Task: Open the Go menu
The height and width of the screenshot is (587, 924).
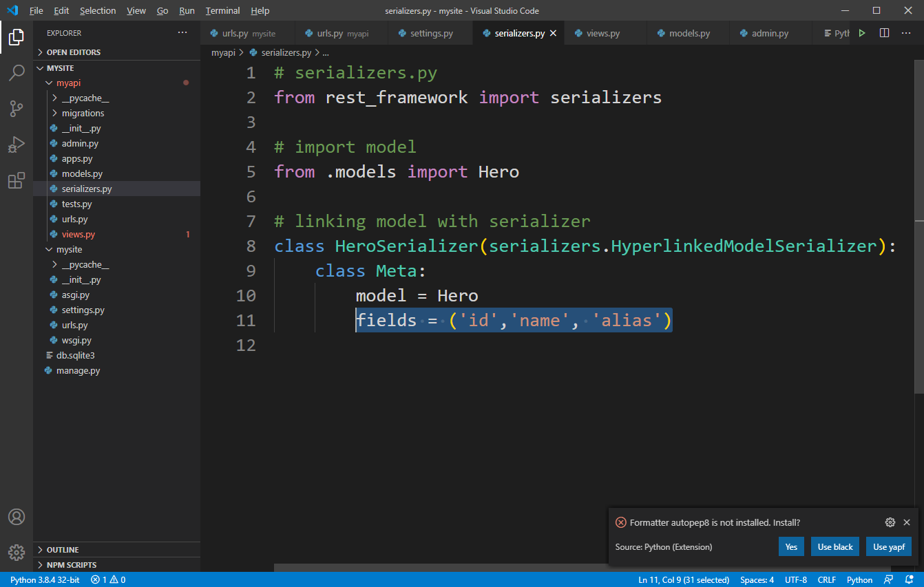Action: (162, 10)
